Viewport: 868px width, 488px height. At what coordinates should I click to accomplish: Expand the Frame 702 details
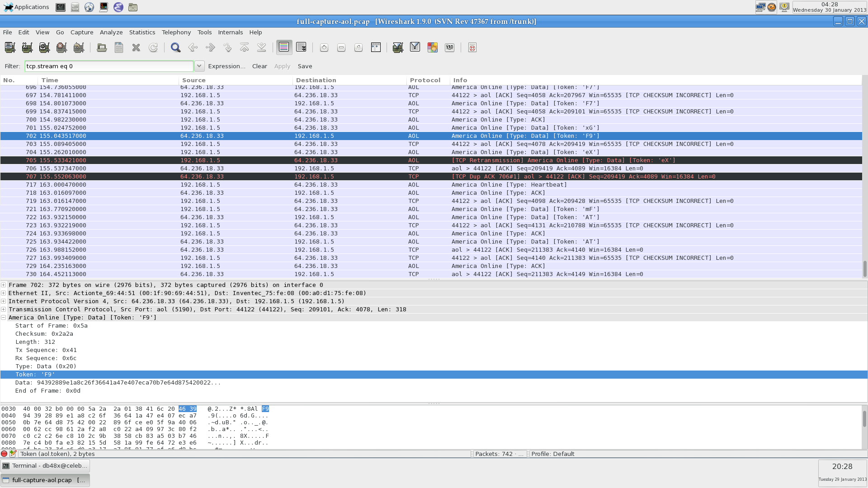[x=4, y=285]
